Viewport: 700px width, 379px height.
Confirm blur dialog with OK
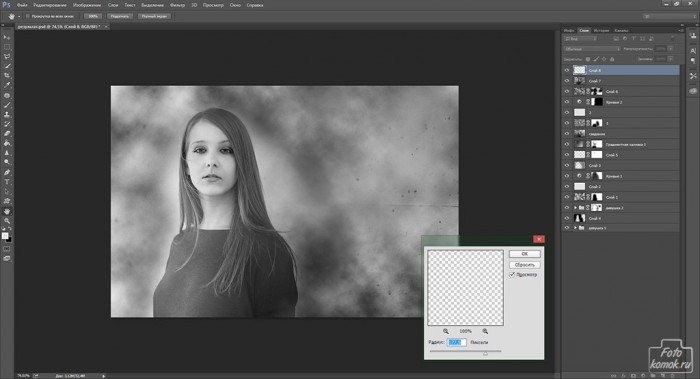(x=525, y=254)
